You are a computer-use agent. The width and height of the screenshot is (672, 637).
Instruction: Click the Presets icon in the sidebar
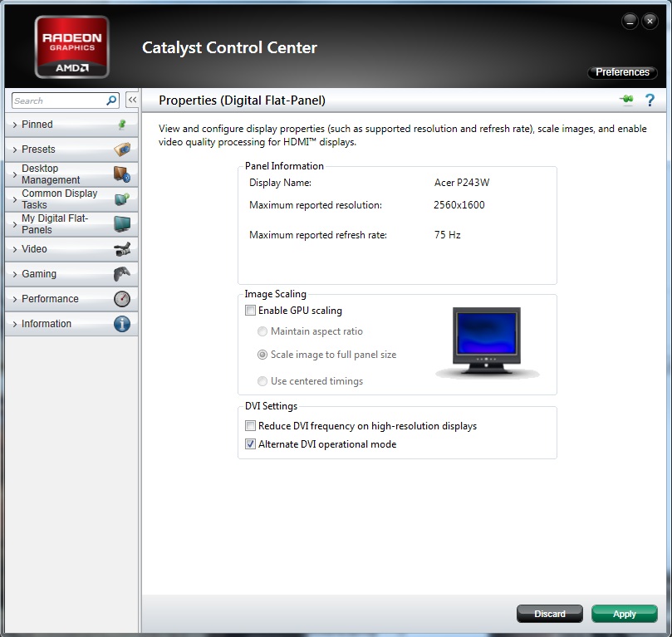click(x=122, y=149)
